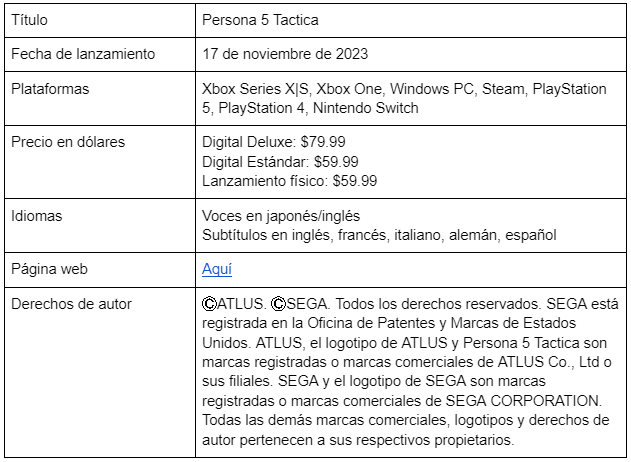Select the "Página web" row label

coord(50,269)
